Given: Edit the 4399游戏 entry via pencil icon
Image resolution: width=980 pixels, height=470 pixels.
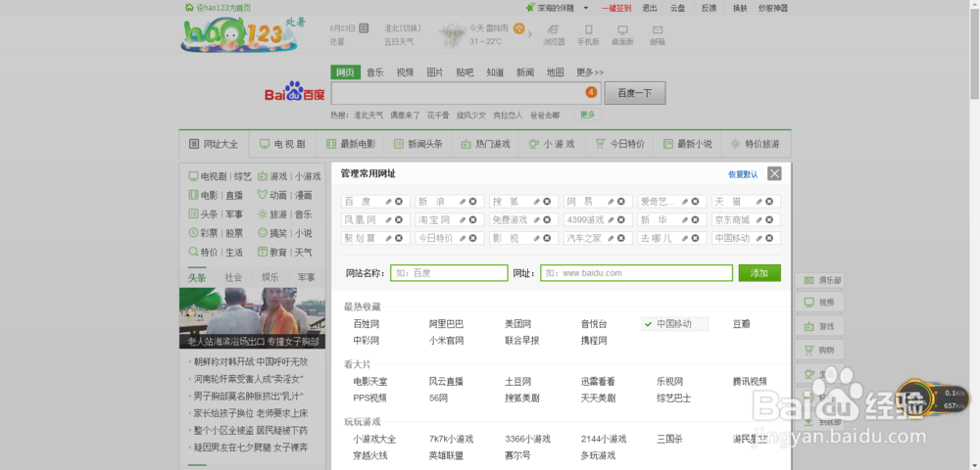Looking at the screenshot, I should click(x=611, y=219).
